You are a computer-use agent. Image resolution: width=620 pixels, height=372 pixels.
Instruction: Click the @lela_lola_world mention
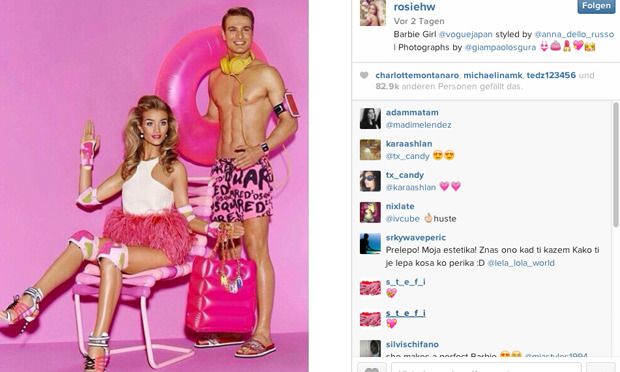tap(521, 263)
